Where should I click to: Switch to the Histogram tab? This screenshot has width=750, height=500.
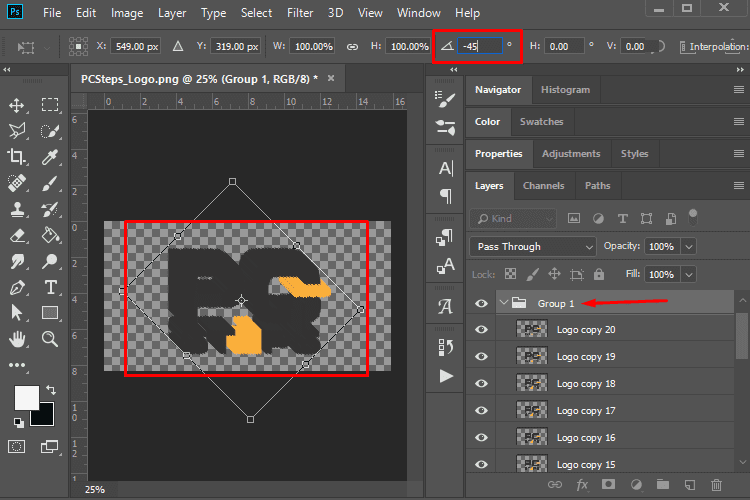[x=565, y=89]
